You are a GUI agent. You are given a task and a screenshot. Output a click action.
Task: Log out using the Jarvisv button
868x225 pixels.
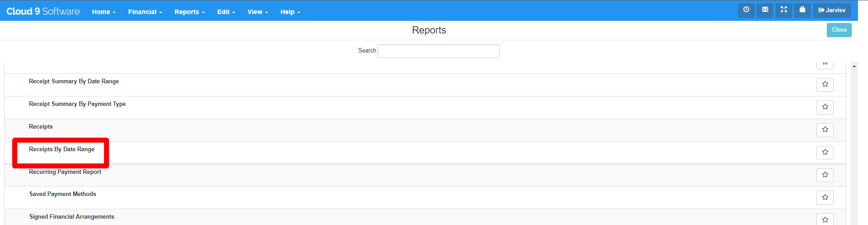click(x=831, y=10)
